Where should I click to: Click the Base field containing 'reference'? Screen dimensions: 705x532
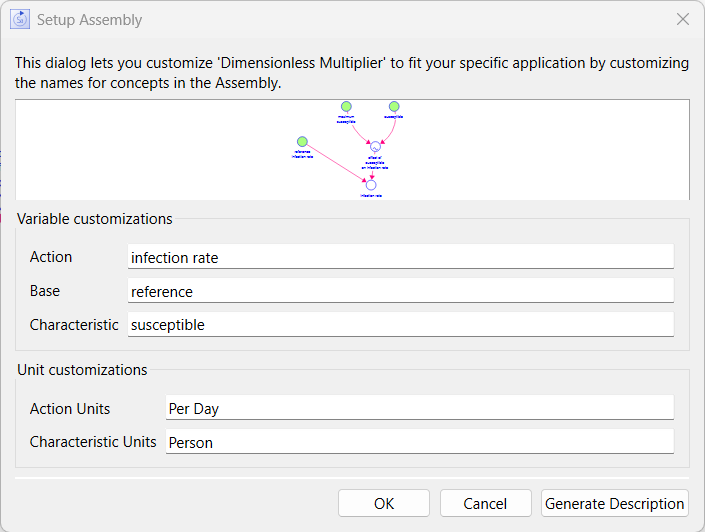tap(400, 291)
